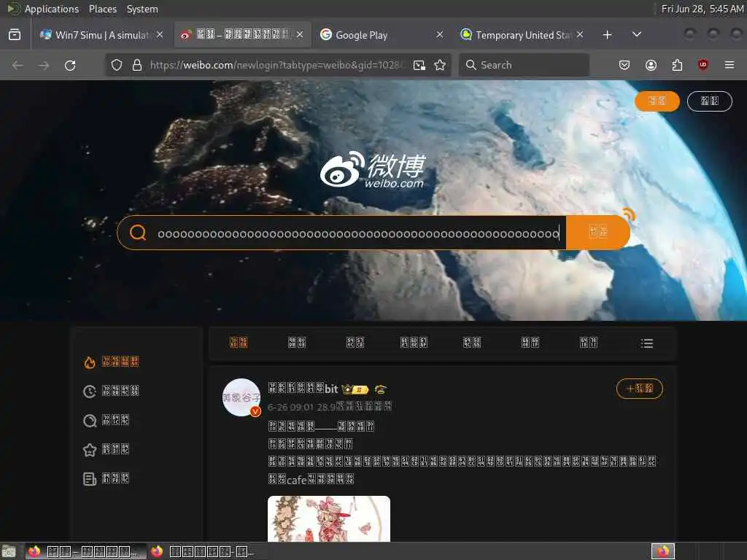Open the Applications menu

pyautogui.click(x=52, y=9)
